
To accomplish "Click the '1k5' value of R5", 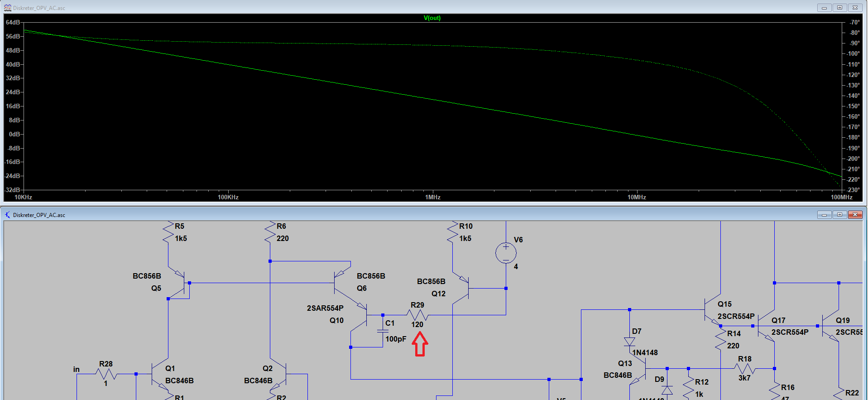I will tap(181, 238).
